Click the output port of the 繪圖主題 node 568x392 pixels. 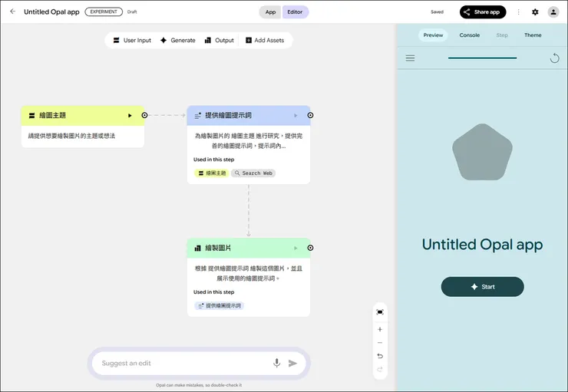pos(144,115)
